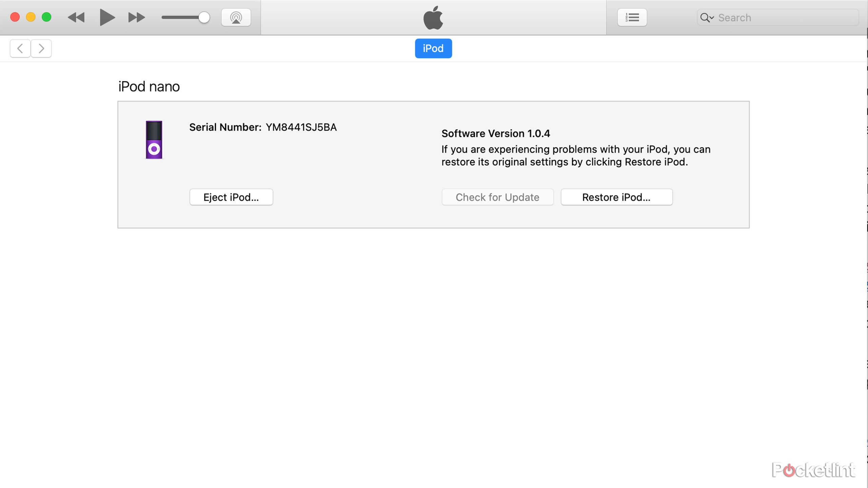Minimize the window with the yellow button
The height and width of the screenshot is (488, 868).
point(31,17)
